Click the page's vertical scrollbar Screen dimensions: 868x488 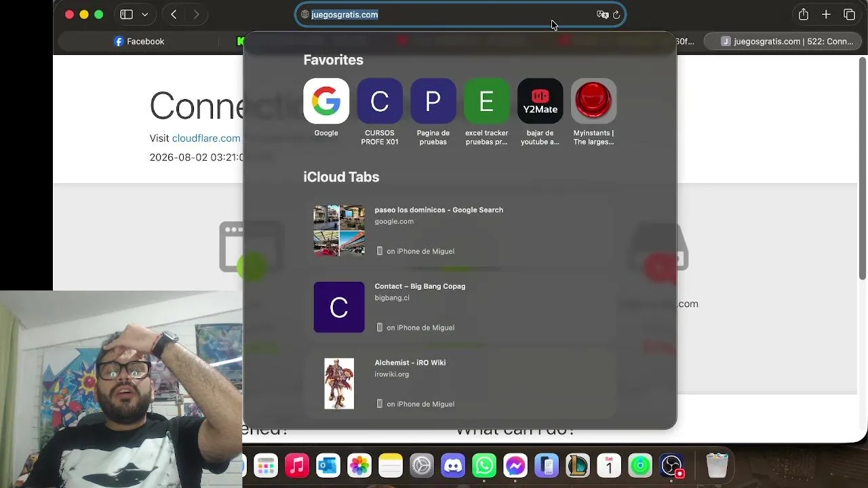coord(863,168)
